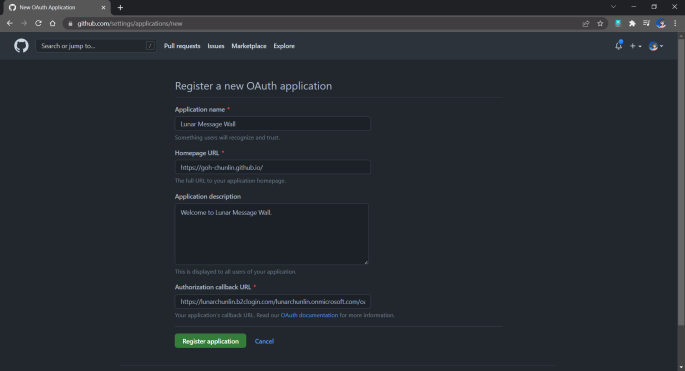This screenshot has height=371, width=685.
Task: Open Explore page
Action: click(284, 46)
